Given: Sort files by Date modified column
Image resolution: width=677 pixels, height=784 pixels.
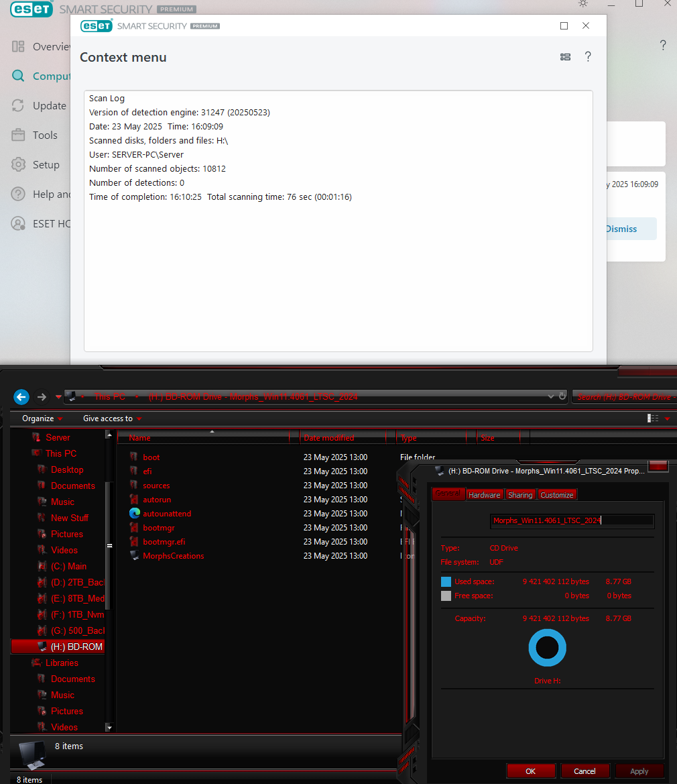Looking at the screenshot, I should click(344, 437).
